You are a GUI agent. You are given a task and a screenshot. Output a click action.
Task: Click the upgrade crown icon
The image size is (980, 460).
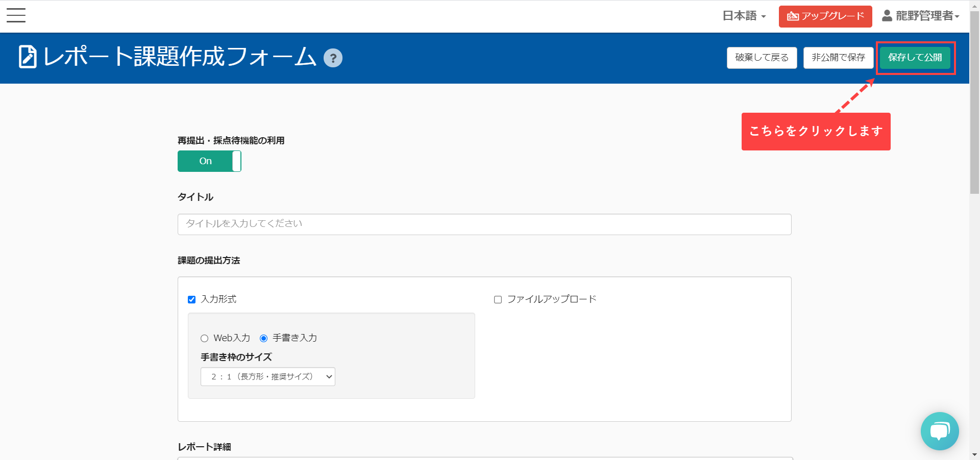click(x=792, y=16)
